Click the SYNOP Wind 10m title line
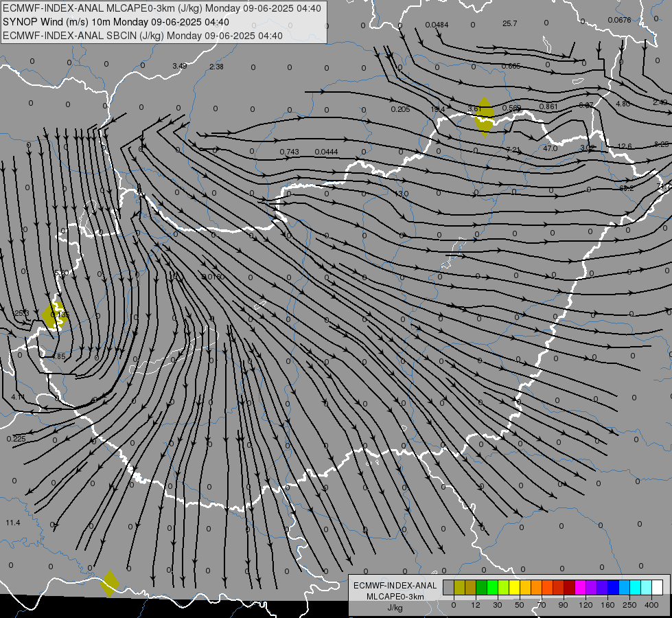672x618 pixels. coord(116,22)
